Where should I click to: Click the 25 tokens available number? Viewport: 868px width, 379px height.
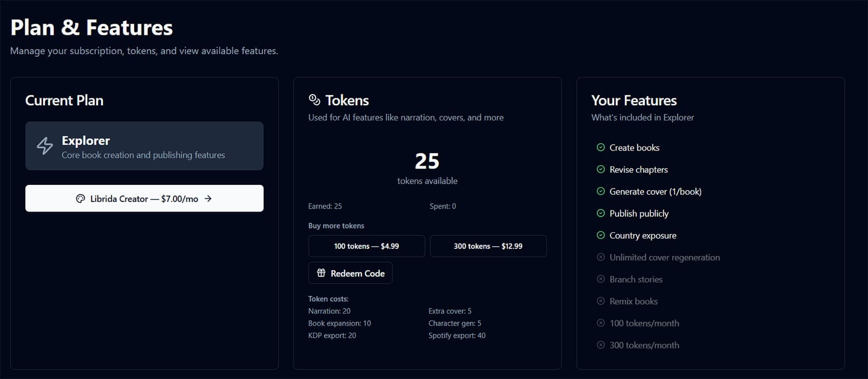coord(427,161)
